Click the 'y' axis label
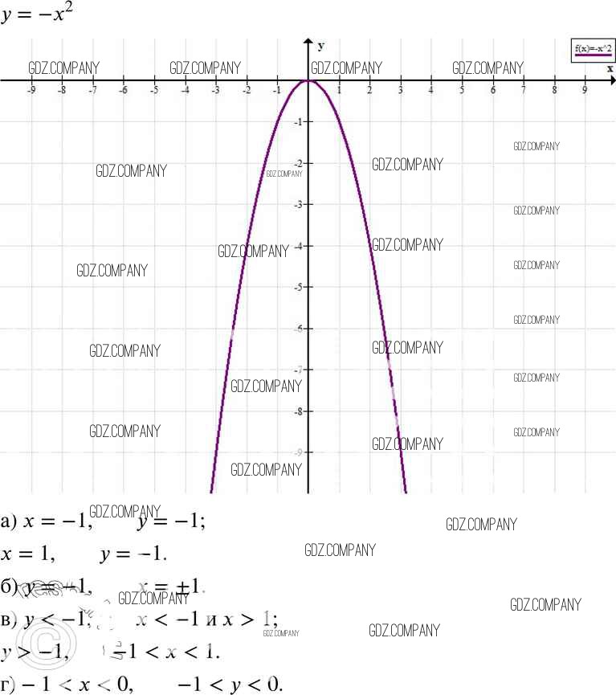 coord(321,45)
